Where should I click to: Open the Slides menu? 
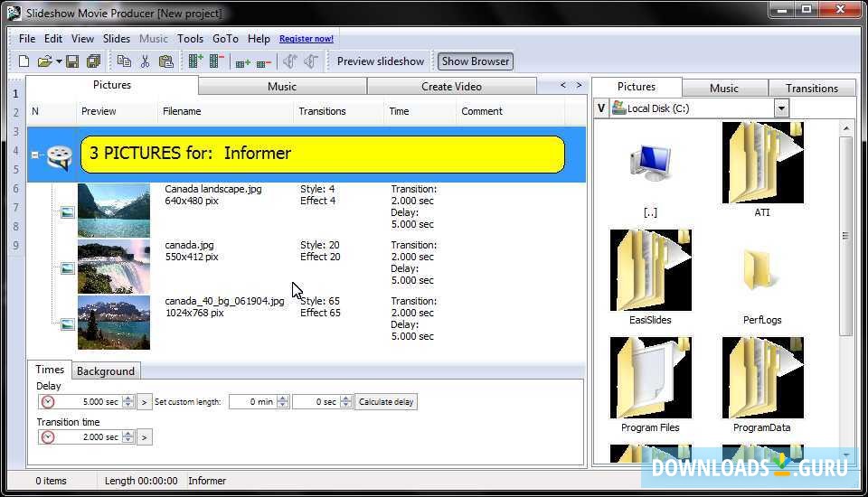117,39
